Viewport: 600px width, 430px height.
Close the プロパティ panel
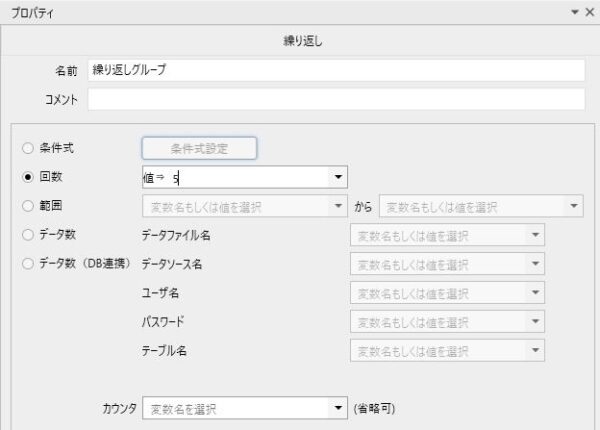pos(588,12)
